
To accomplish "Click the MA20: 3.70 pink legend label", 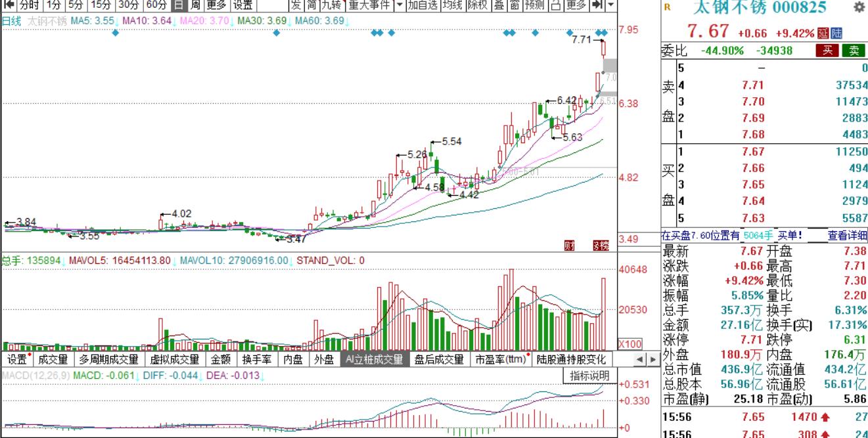I will [206, 21].
